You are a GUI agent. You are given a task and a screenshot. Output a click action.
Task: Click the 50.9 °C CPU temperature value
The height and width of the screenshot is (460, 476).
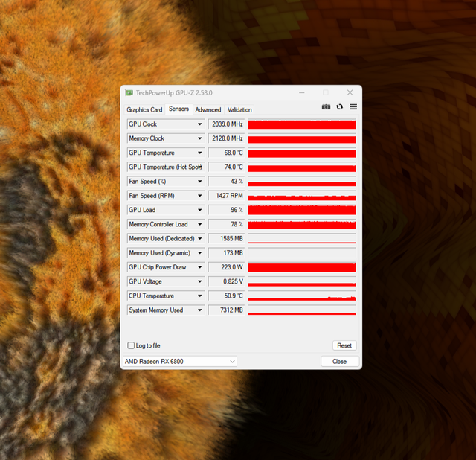coord(226,296)
